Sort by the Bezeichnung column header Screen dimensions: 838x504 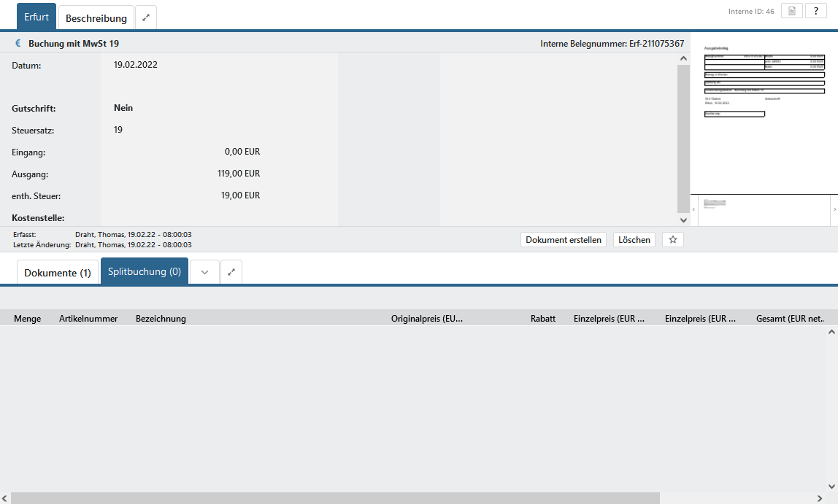tap(161, 319)
